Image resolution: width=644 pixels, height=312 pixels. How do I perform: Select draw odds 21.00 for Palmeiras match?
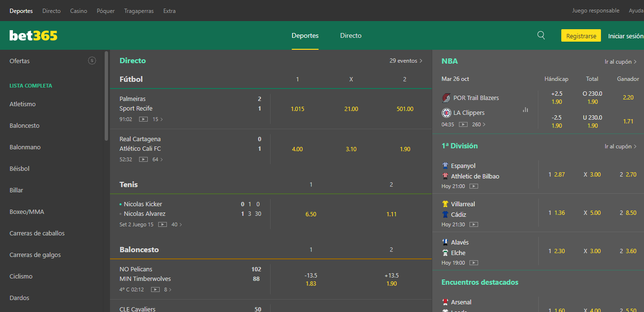click(351, 109)
